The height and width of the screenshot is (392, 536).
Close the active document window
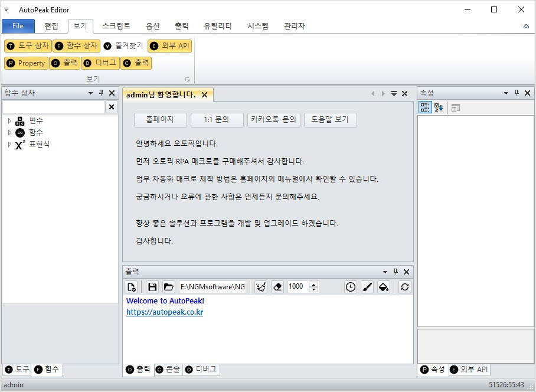405,93
